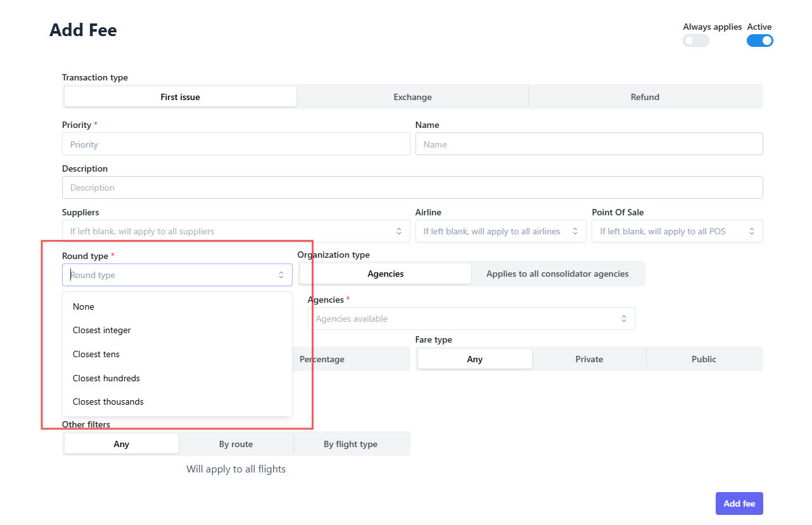This screenshot has width=812, height=525.
Task: Choose None from round type list
Action: click(84, 307)
